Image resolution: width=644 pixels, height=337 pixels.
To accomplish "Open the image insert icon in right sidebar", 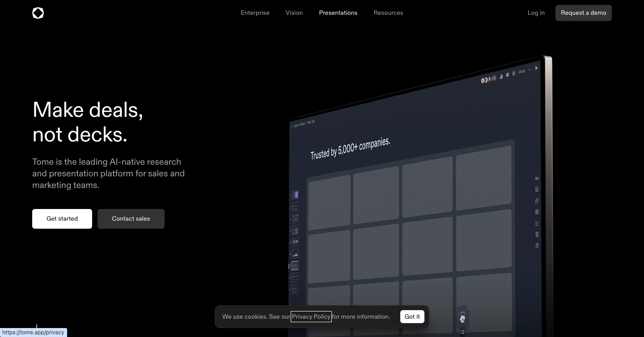I will click(537, 189).
